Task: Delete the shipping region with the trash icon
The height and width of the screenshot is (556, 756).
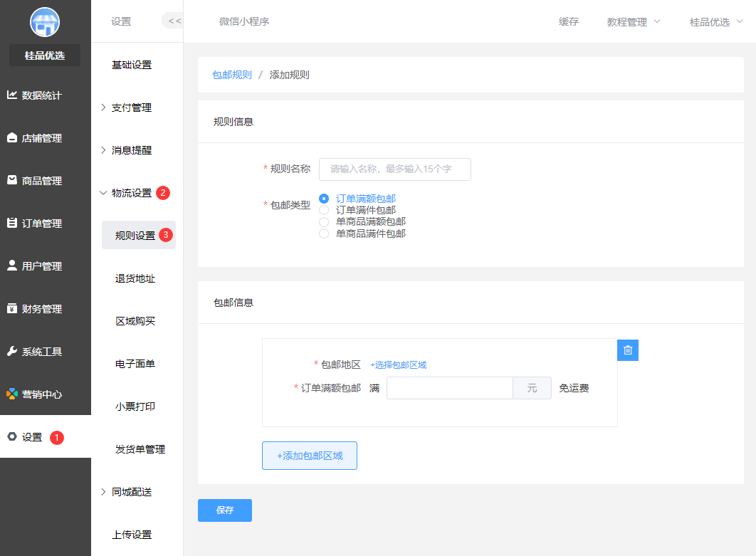Action: click(627, 350)
